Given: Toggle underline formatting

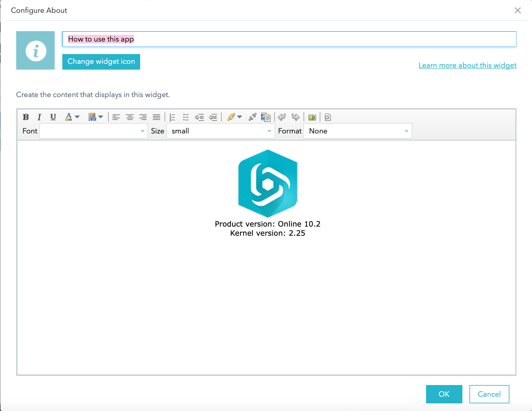Looking at the screenshot, I should pos(53,117).
